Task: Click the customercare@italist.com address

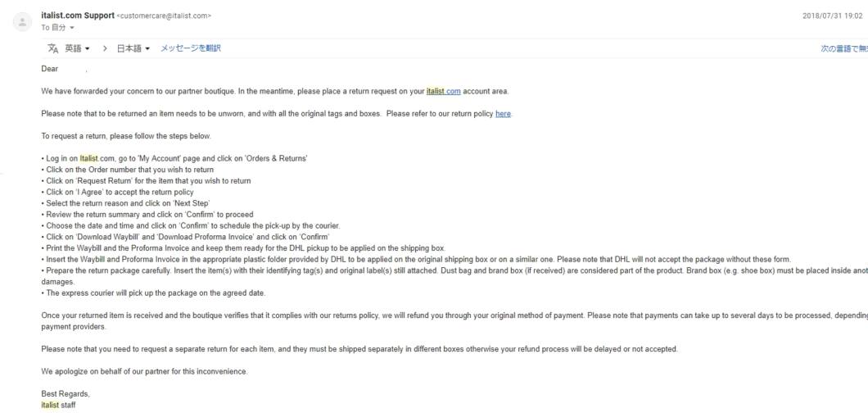Action: coord(164,16)
